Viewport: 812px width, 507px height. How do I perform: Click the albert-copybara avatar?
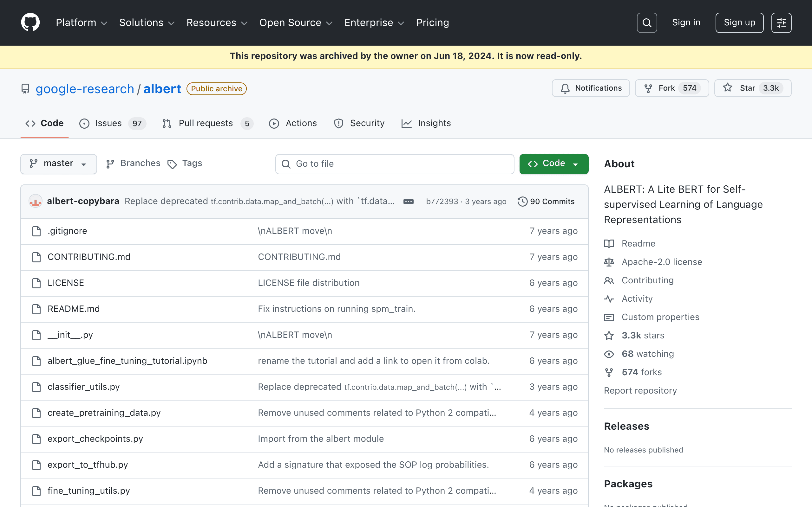tap(35, 201)
